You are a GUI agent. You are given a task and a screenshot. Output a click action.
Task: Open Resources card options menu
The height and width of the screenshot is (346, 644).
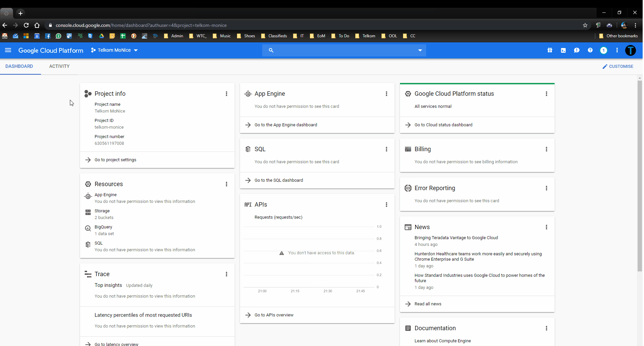pyautogui.click(x=227, y=184)
